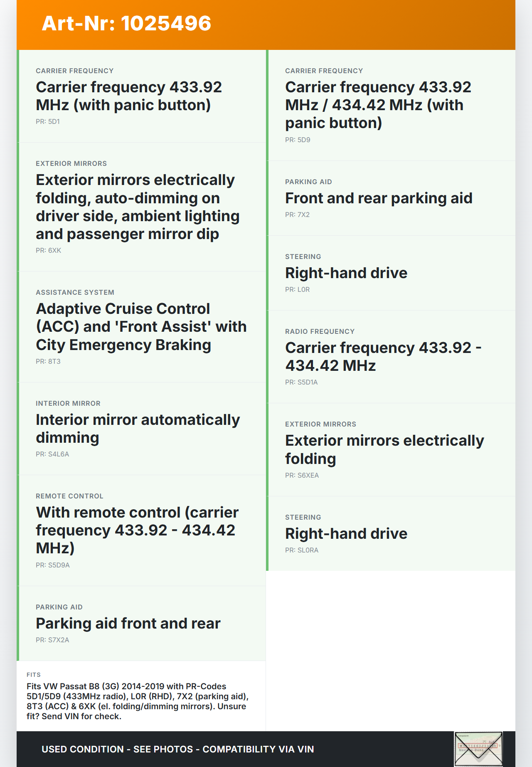Click the 6XK exterior mirrors description
Image resolution: width=532 pixels, height=767 pixels.
click(138, 207)
